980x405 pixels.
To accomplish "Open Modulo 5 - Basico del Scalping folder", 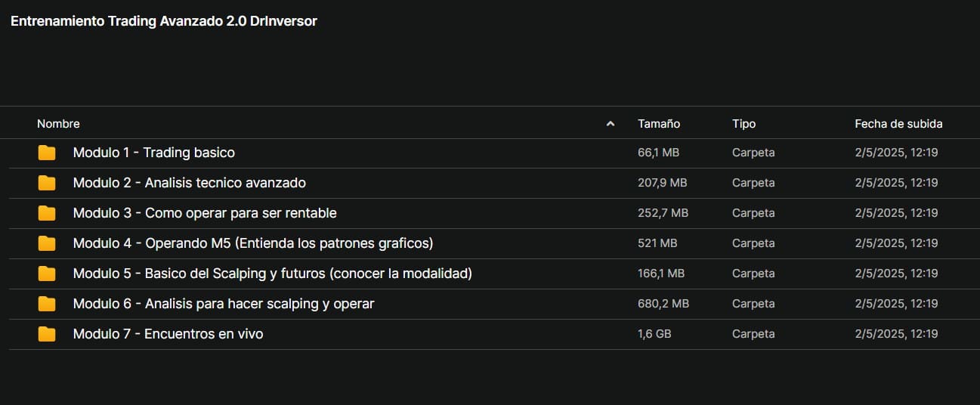I will click(x=273, y=274).
